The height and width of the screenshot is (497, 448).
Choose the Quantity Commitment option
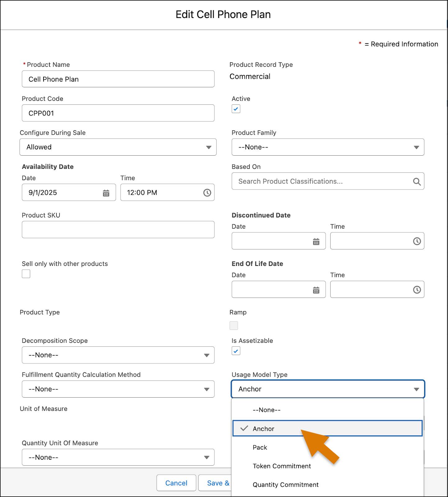tap(328, 485)
